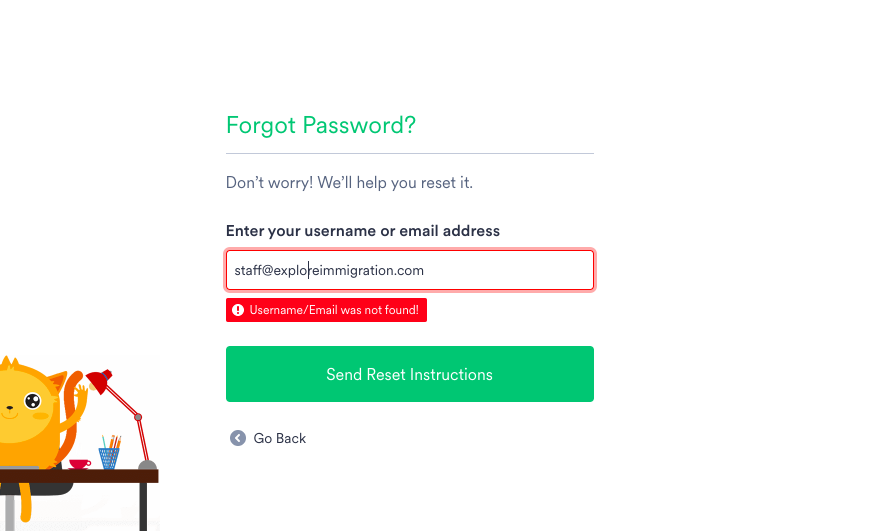
Task: Click the colored pencils in the holder
Action: (x=111, y=441)
